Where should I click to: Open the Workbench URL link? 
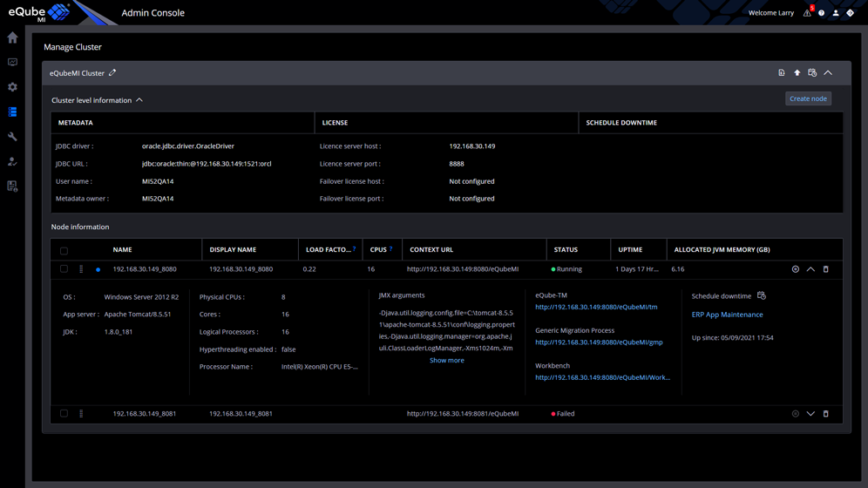[x=602, y=377]
